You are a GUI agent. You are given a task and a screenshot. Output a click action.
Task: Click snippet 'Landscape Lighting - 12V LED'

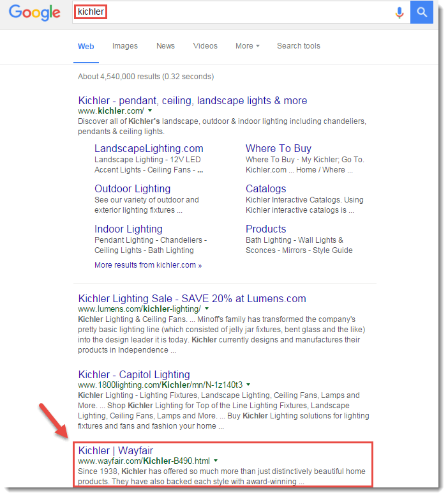(x=147, y=160)
